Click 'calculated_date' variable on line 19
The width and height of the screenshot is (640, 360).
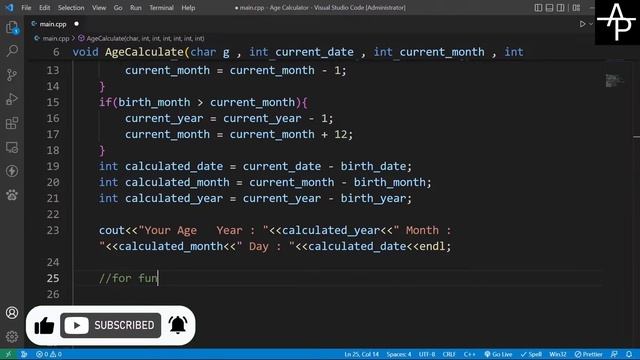click(174, 167)
